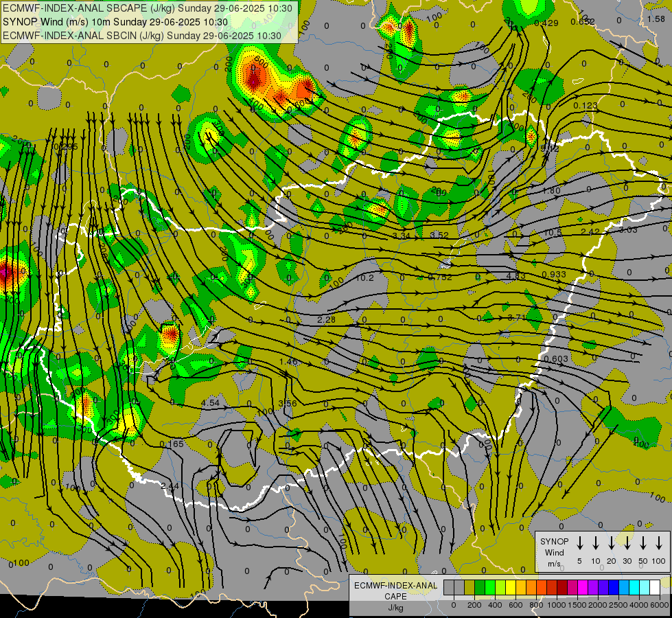Click the SYNOP Wind 10m header line
Screen dimensions: 672x618
coord(115,22)
